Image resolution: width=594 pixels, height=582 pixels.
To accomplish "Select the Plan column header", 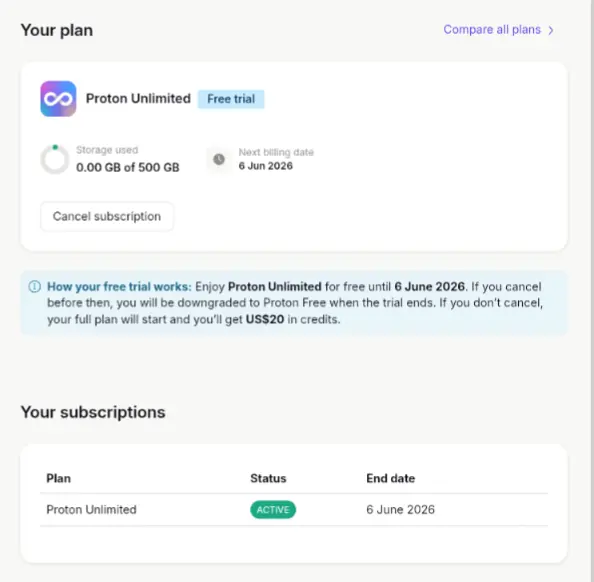I will click(58, 478).
